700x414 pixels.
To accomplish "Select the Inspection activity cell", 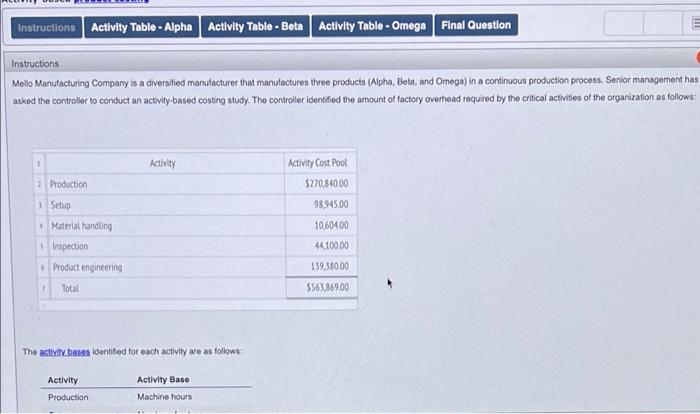I will pos(167,246).
